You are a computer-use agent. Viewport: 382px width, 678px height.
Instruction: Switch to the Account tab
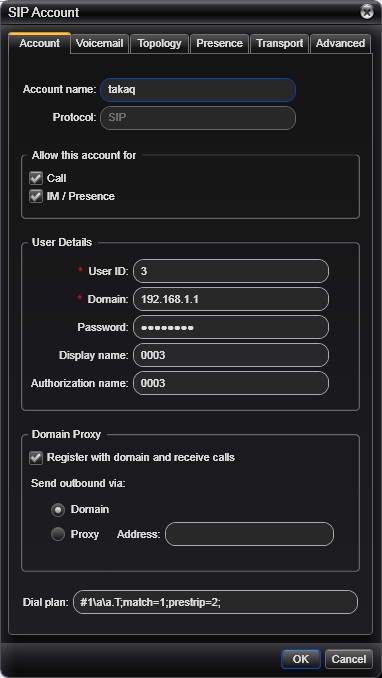pyautogui.click(x=39, y=43)
